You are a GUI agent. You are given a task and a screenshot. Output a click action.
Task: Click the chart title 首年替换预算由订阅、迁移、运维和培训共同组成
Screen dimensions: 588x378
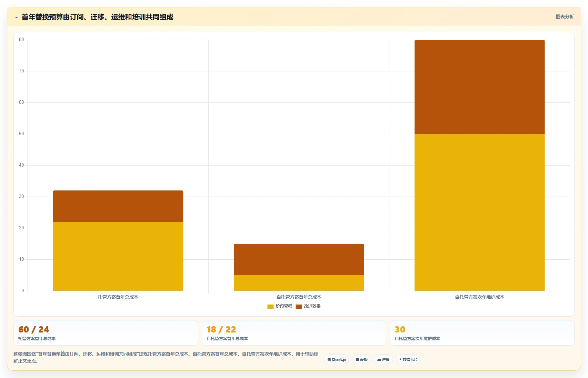click(x=97, y=17)
